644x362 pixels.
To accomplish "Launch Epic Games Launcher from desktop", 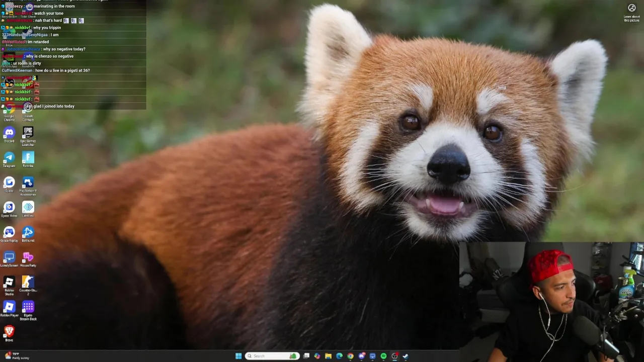I will (28, 135).
